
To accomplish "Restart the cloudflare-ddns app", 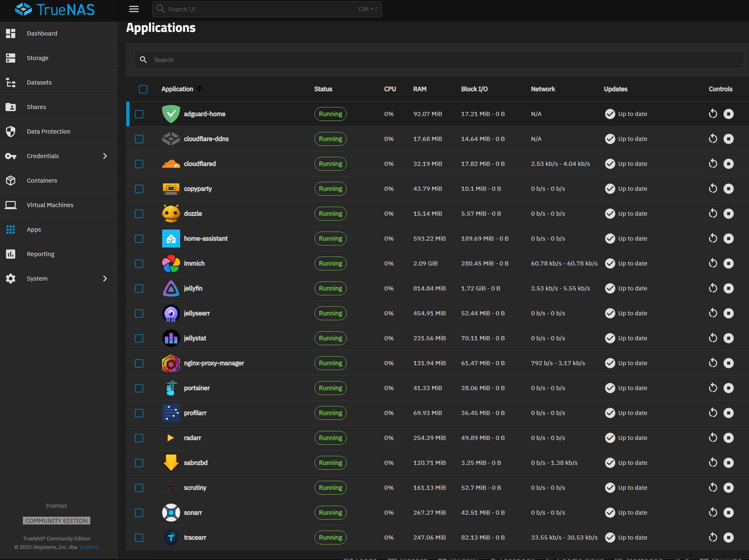I will [713, 139].
